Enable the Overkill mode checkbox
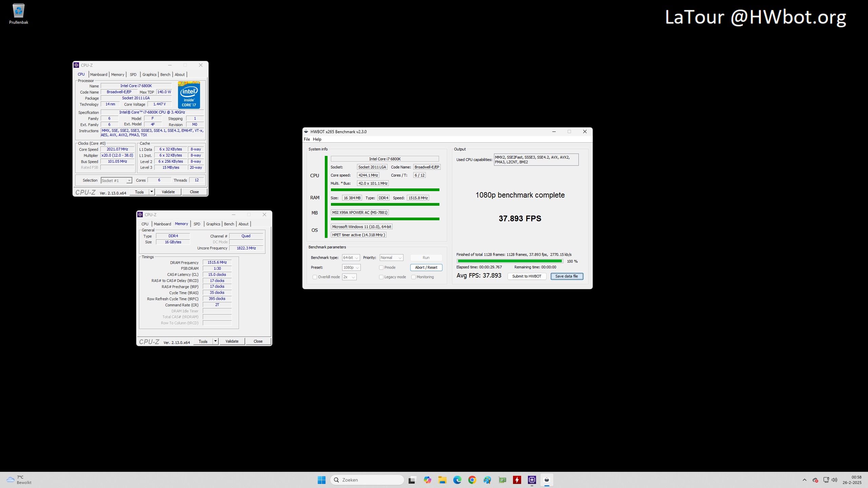The height and width of the screenshot is (488, 868). click(315, 277)
